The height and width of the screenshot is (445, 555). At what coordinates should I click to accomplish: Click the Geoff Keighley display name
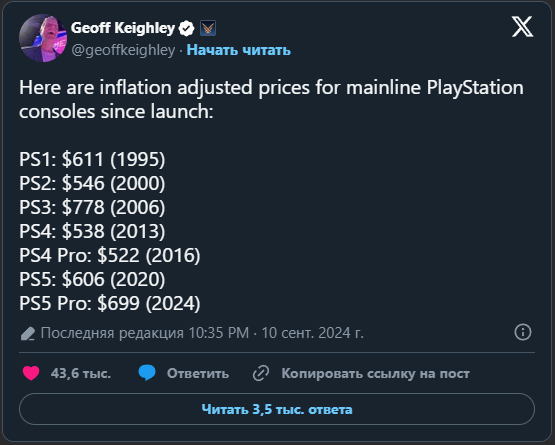point(123,28)
